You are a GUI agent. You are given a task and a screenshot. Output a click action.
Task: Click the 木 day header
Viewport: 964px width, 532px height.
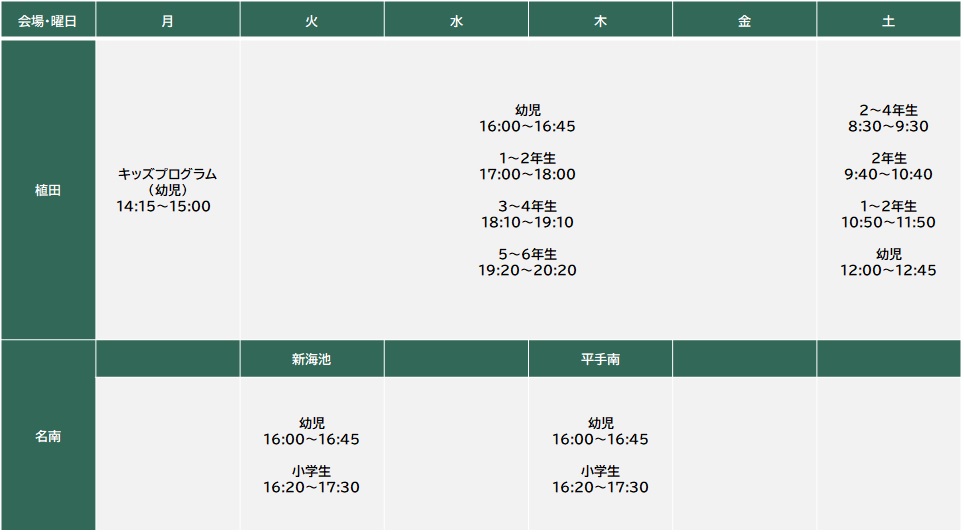[600, 20]
